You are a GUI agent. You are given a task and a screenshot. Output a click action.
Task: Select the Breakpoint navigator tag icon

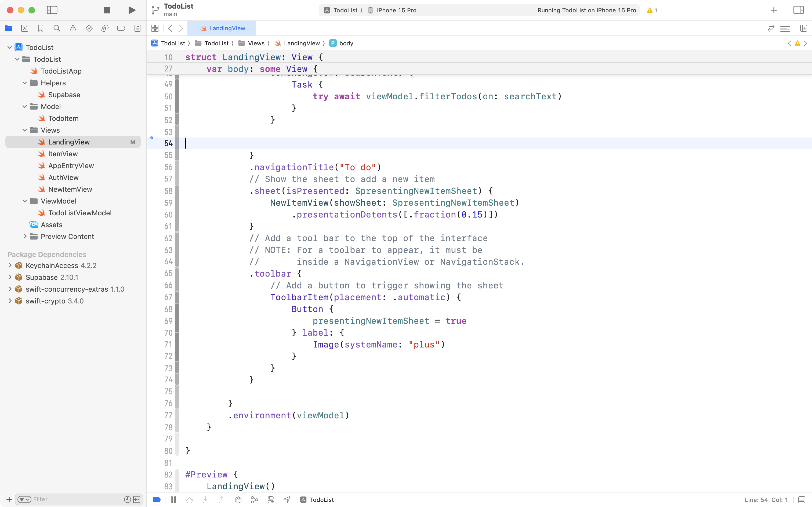[x=121, y=28]
